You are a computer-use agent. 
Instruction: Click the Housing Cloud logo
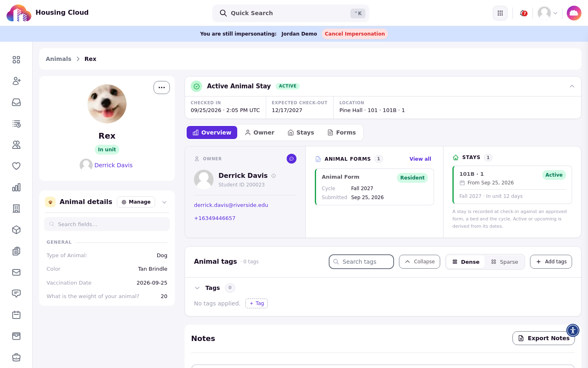click(19, 13)
